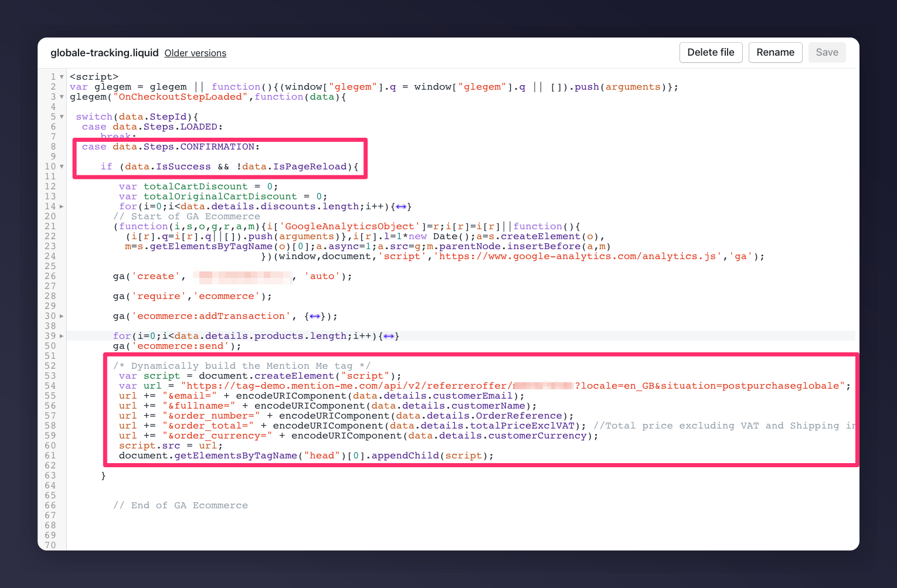Click the 'script.src = url;' line
The height and width of the screenshot is (588, 897).
171,446
